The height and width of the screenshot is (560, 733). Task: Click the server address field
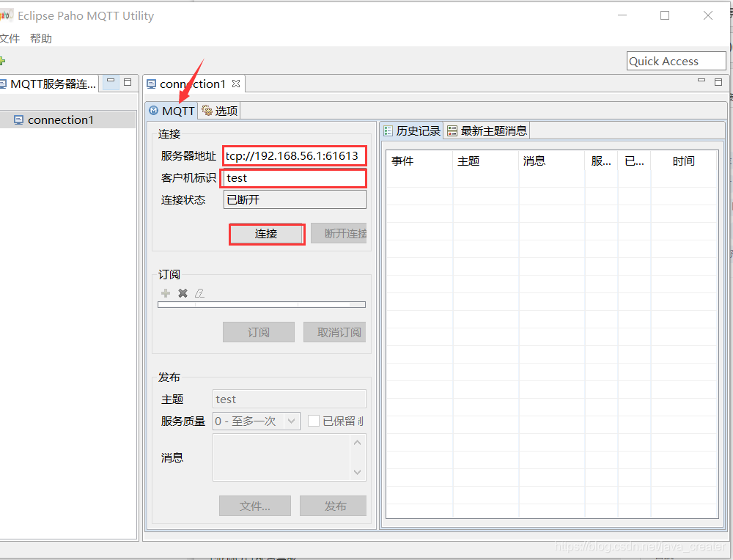294,155
